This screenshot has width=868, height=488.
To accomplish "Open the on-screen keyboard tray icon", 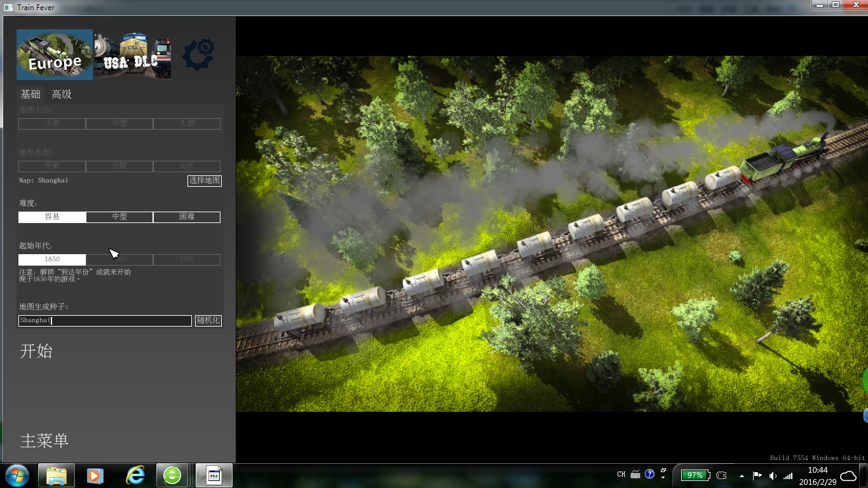I will point(635,474).
